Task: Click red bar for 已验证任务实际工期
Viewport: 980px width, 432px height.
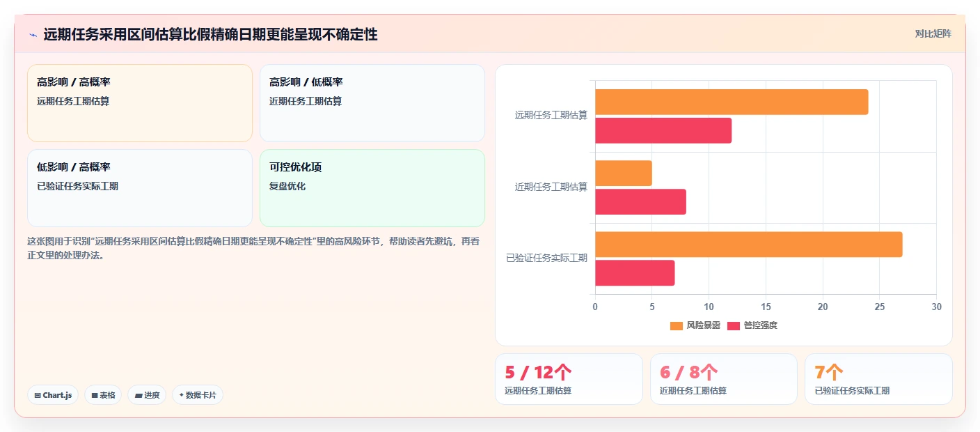Action: [x=635, y=272]
